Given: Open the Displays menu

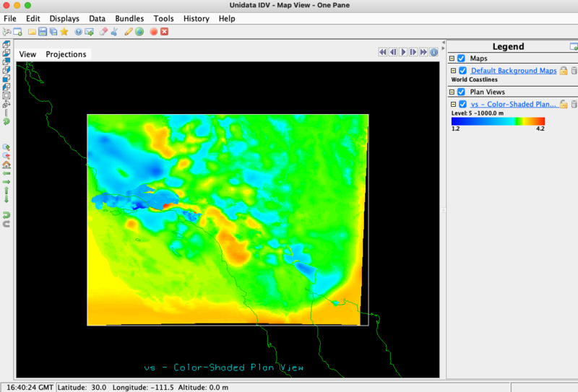Looking at the screenshot, I should [x=64, y=19].
